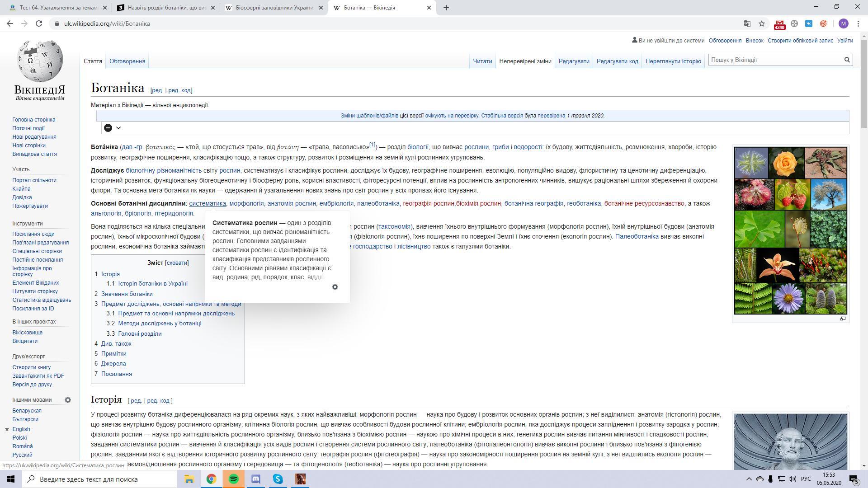The image size is (868, 488).
Task: Click the Редагувати tab
Action: [x=574, y=61]
